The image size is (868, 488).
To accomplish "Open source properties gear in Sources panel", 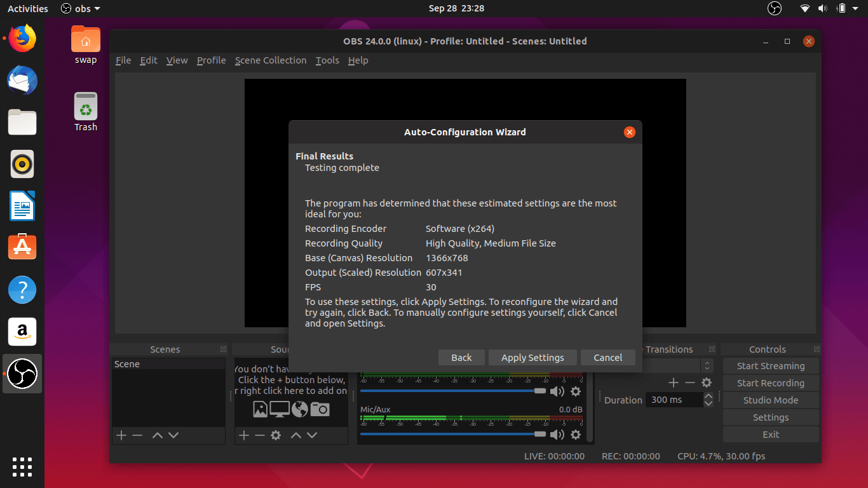I will [276, 435].
